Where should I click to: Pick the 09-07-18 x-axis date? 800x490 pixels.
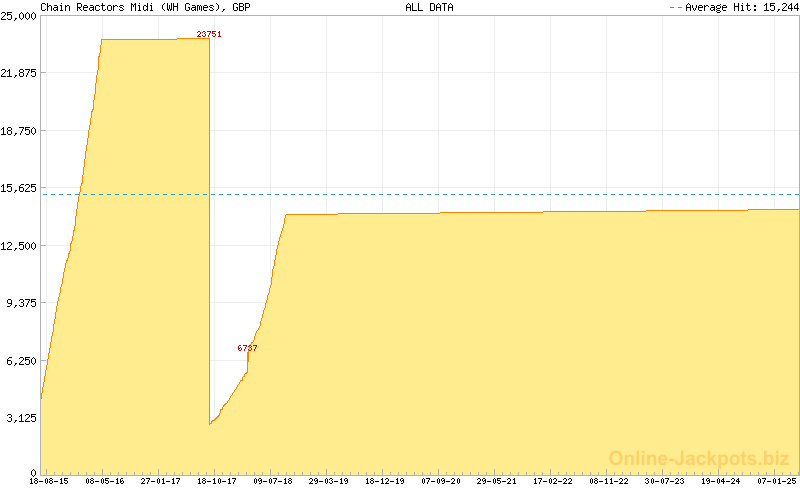point(273,482)
